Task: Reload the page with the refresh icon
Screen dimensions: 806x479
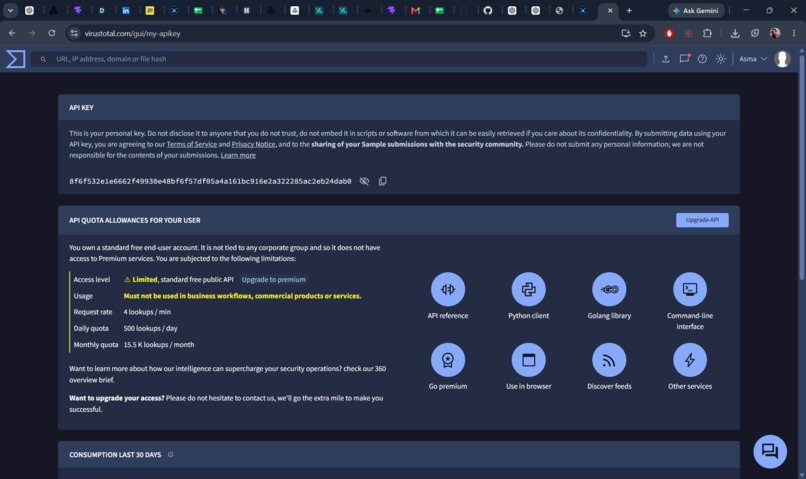Action: (52, 33)
